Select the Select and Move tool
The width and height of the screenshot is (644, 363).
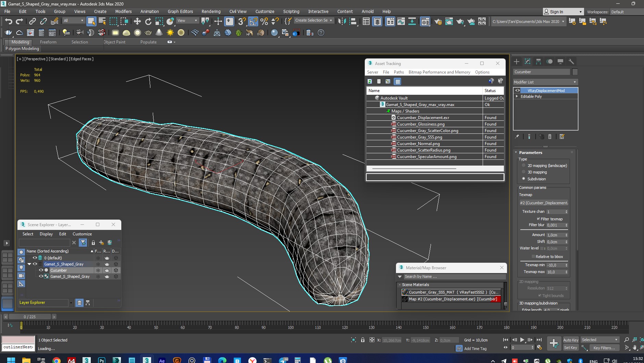click(x=137, y=22)
